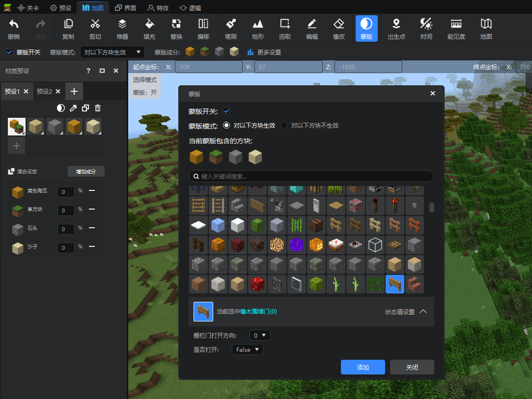Screen dimensions: 532x399
Task: Select the stone swatch in material presets
Action: click(55, 127)
